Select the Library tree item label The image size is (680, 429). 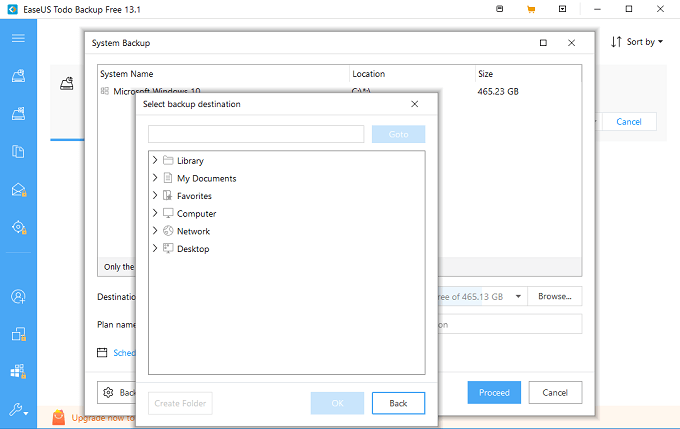coord(190,161)
